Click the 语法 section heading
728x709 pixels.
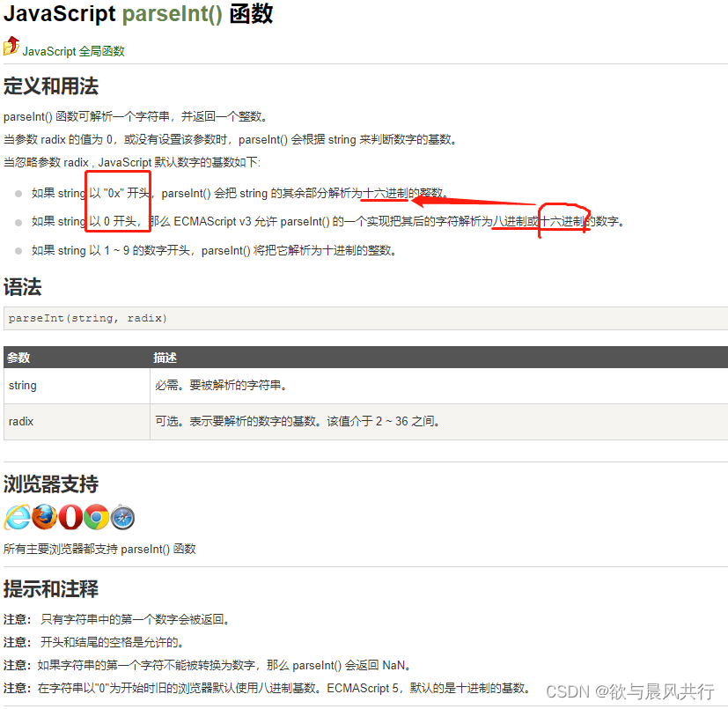click(23, 287)
